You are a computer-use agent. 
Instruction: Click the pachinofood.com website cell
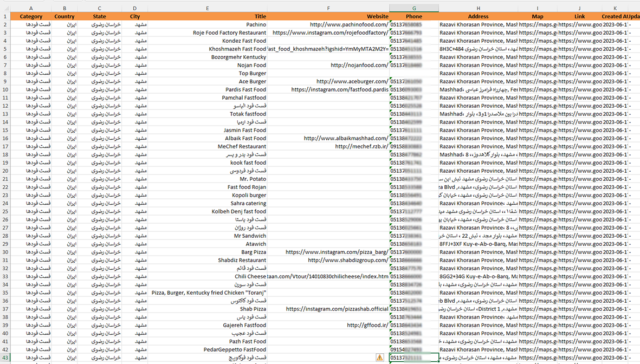pos(328,24)
